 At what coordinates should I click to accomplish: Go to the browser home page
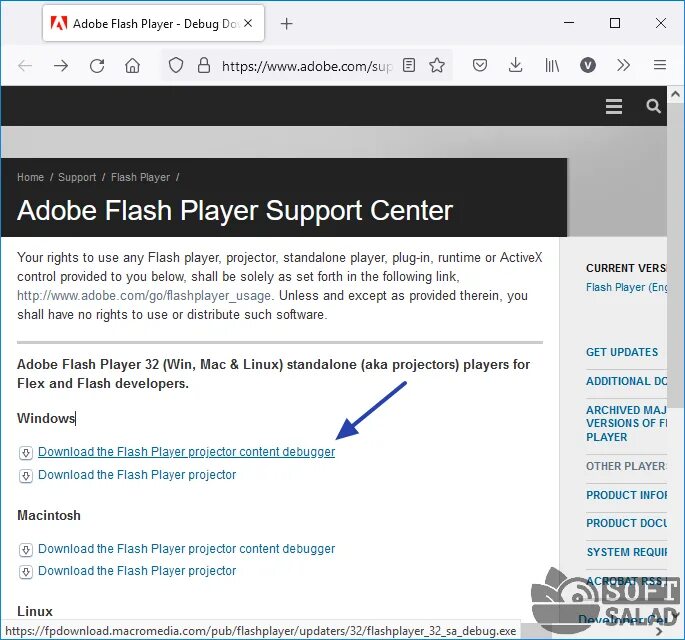(132, 66)
